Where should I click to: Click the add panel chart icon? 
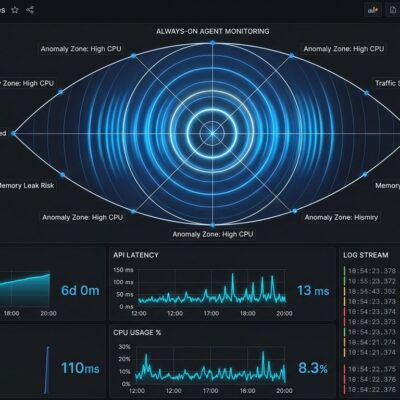(373, 10)
